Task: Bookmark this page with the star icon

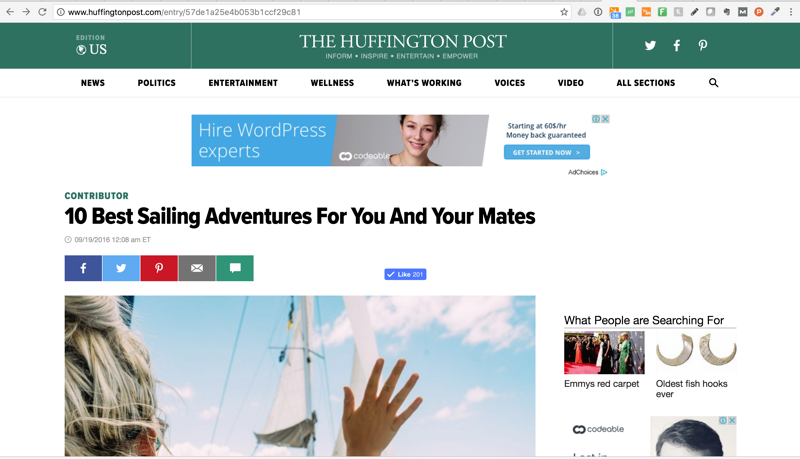Action: [564, 12]
